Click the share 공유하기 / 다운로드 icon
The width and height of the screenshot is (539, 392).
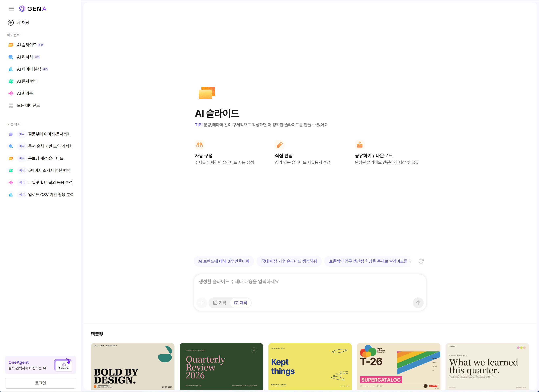point(360,145)
